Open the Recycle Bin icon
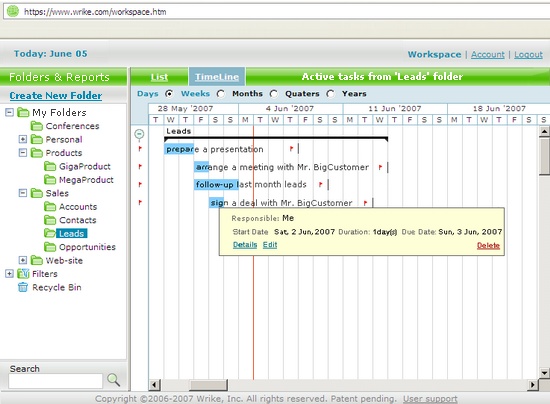Viewport: 550px width, 404px height. (23, 287)
